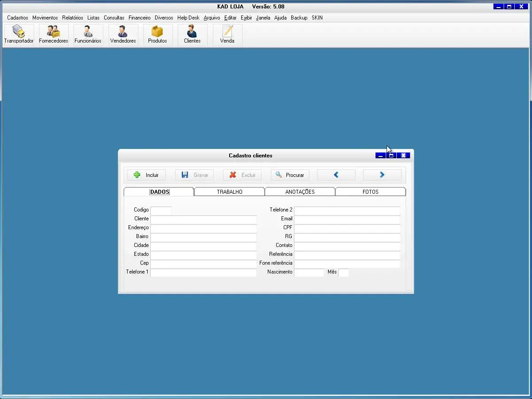Viewport: 532px width, 399px height.
Task: Open the Vendedores toolbar icon
Action: 123,35
